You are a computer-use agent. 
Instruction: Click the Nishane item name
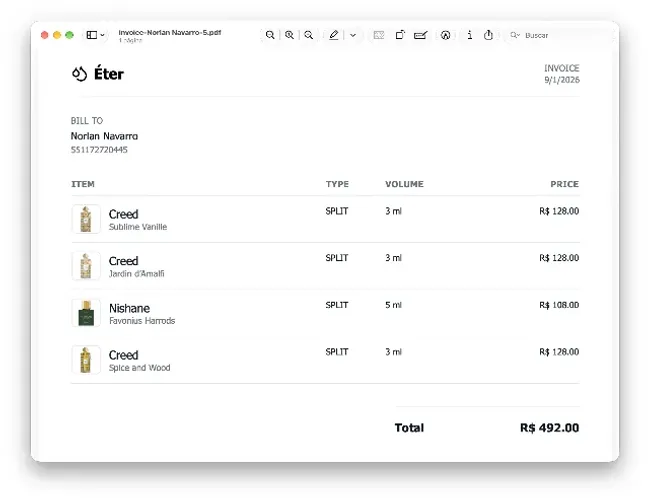pos(129,308)
